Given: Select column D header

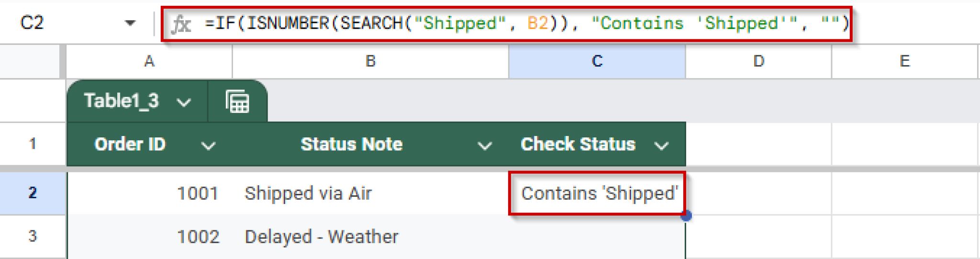Looking at the screenshot, I should pos(758,61).
